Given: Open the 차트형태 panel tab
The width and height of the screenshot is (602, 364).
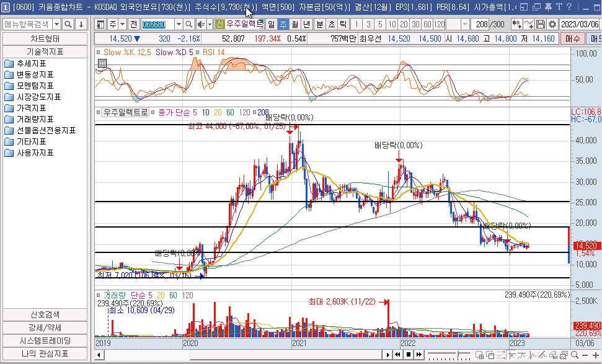Looking at the screenshot, I should (45, 39).
